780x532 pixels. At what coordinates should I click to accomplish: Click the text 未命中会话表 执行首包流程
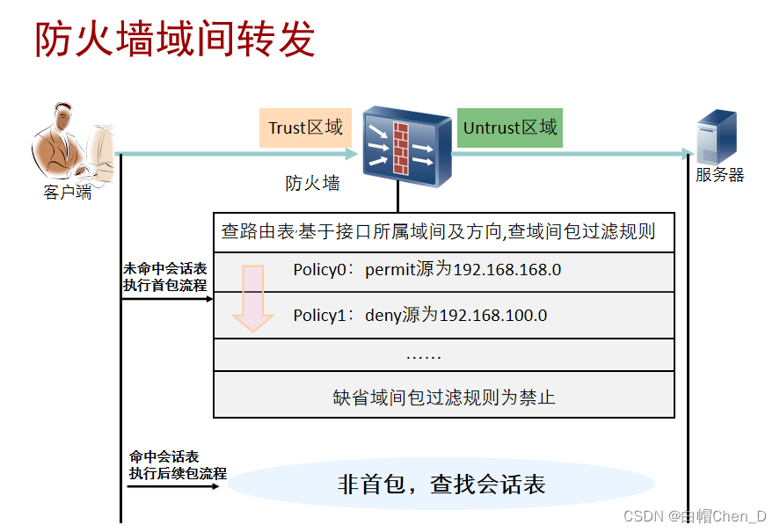(x=165, y=277)
